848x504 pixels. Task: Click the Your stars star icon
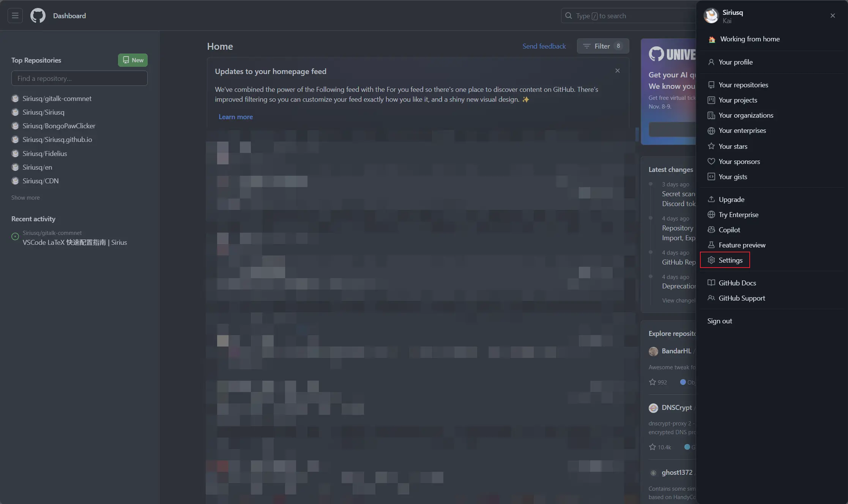(711, 146)
